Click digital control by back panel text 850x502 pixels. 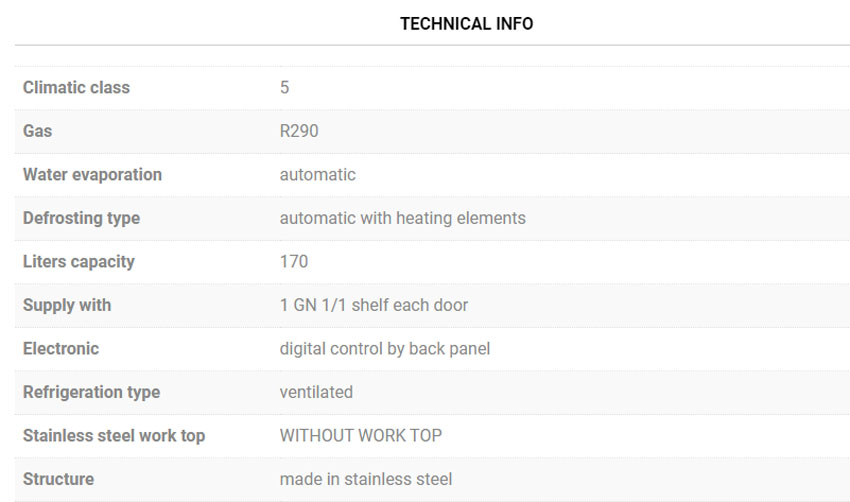tap(384, 349)
